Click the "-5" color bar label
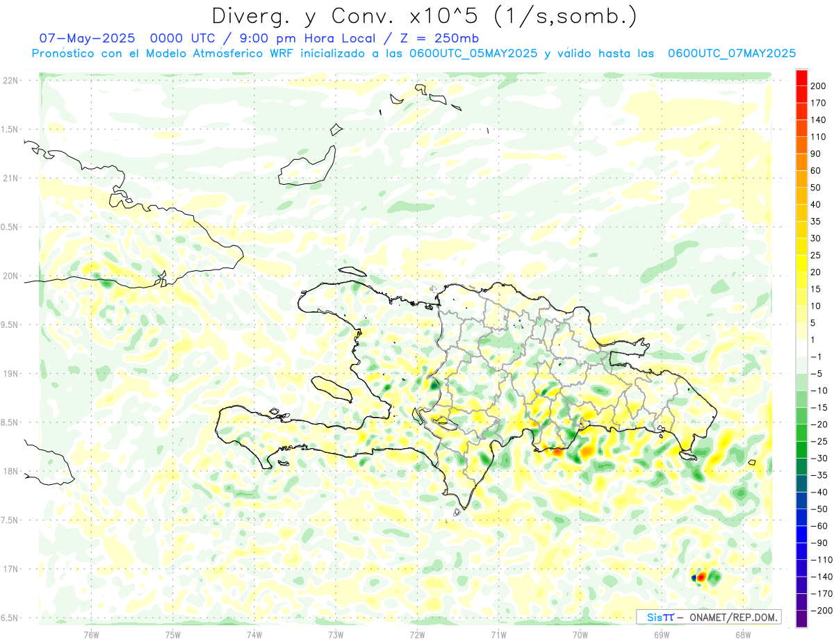The width and height of the screenshot is (834, 644). (x=817, y=374)
